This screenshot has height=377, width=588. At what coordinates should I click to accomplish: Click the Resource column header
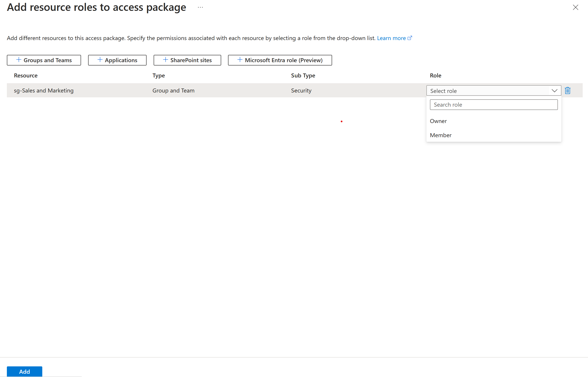[x=26, y=75]
